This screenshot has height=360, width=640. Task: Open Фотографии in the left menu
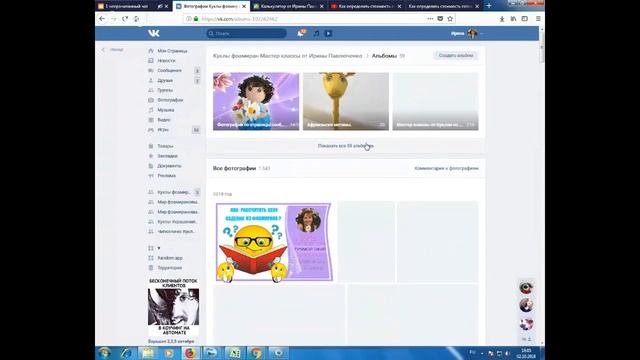point(170,100)
